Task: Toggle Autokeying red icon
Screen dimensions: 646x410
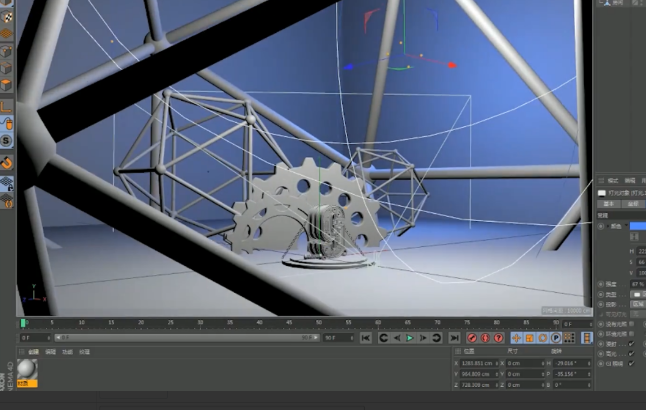Action: pyautogui.click(x=485, y=338)
